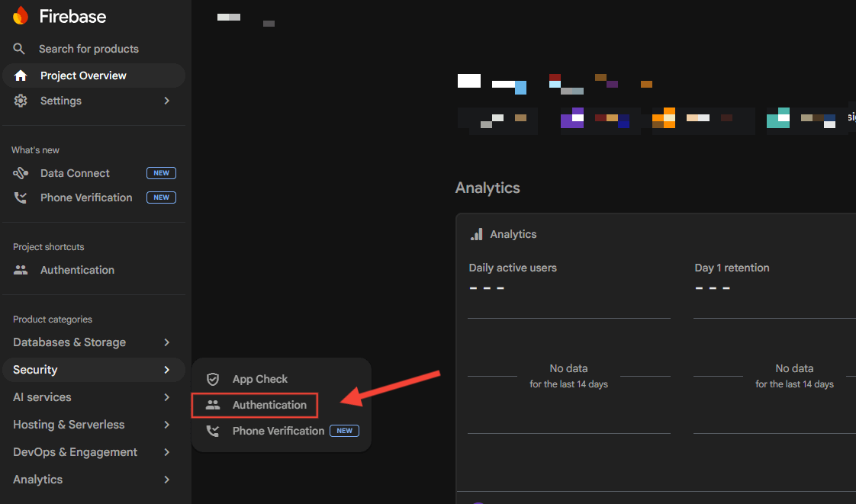Click NEW badge next to Data Connect

coord(161,173)
